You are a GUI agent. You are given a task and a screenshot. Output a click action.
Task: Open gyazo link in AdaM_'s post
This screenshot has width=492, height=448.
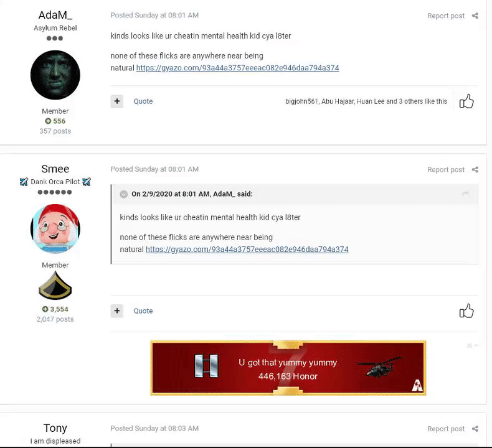coord(237,68)
